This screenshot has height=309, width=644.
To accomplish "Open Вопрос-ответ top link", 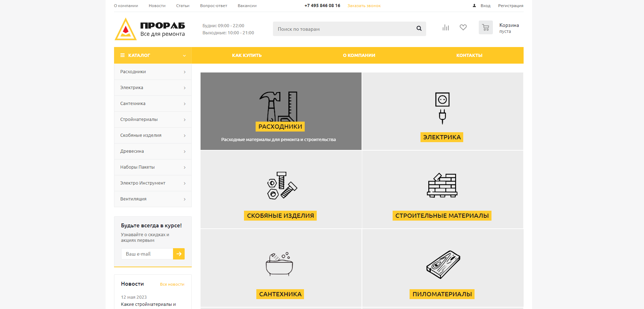I will [214, 6].
